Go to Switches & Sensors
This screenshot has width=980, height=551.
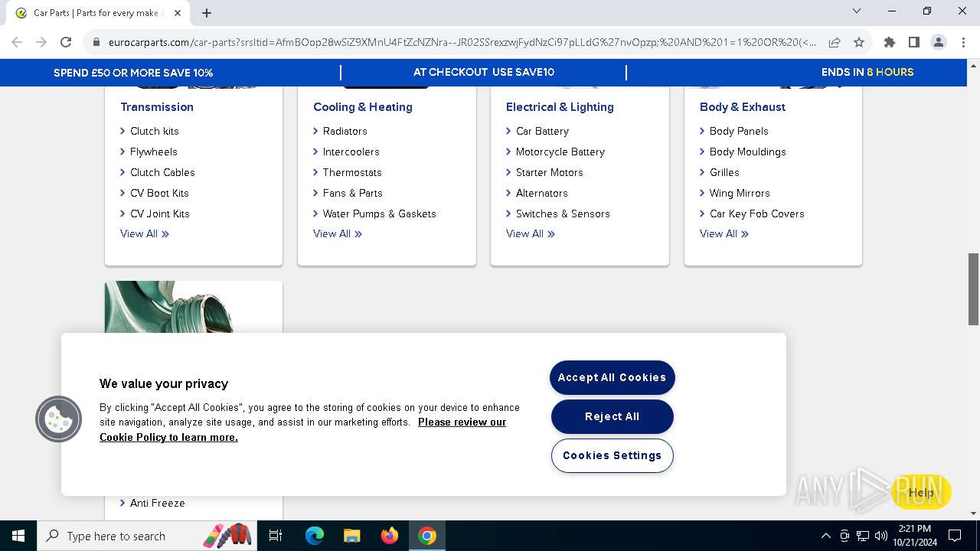[563, 214]
